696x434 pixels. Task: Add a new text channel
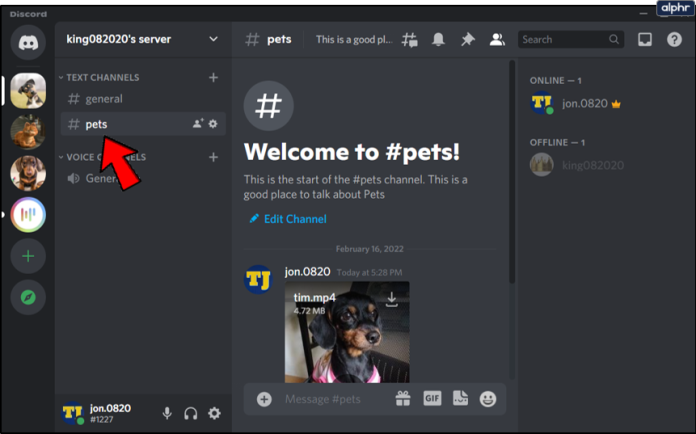click(x=214, y=78)
